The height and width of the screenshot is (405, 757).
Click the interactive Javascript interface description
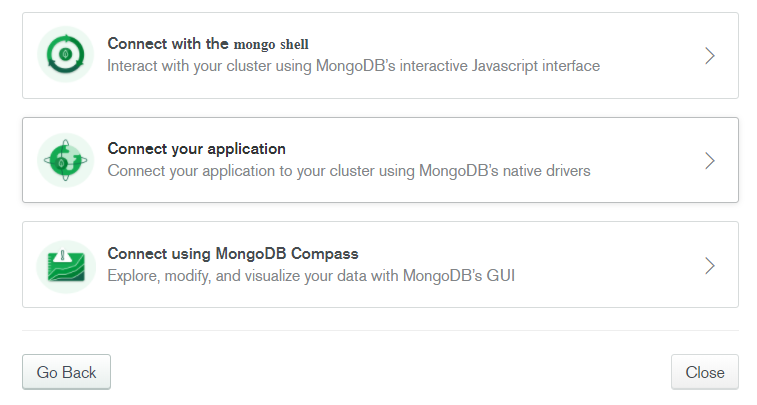[353, 66]
